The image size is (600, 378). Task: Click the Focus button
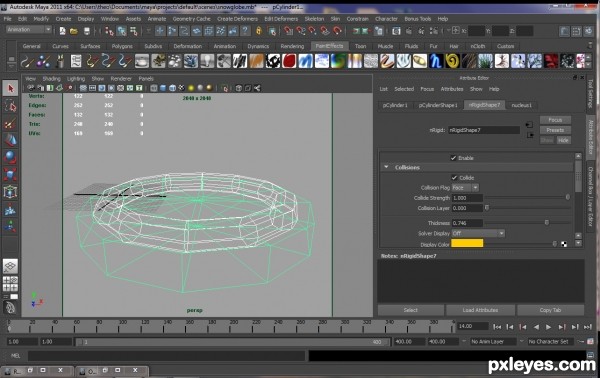tap(555, 120)
